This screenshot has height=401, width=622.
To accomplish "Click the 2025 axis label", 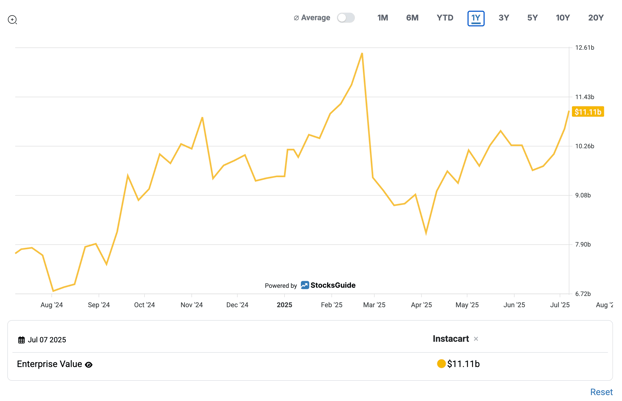I will (284, 305).
